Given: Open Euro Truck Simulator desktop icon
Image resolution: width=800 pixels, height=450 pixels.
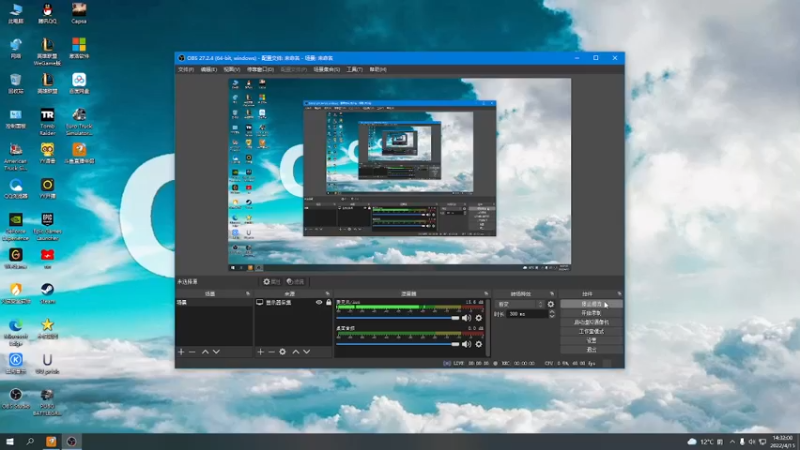Looking at the screenshot, I should tap(79, 121).
